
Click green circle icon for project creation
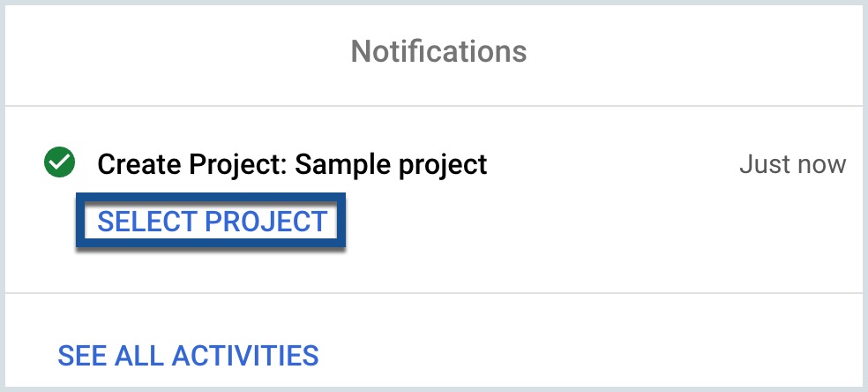[x=59, y=162]
